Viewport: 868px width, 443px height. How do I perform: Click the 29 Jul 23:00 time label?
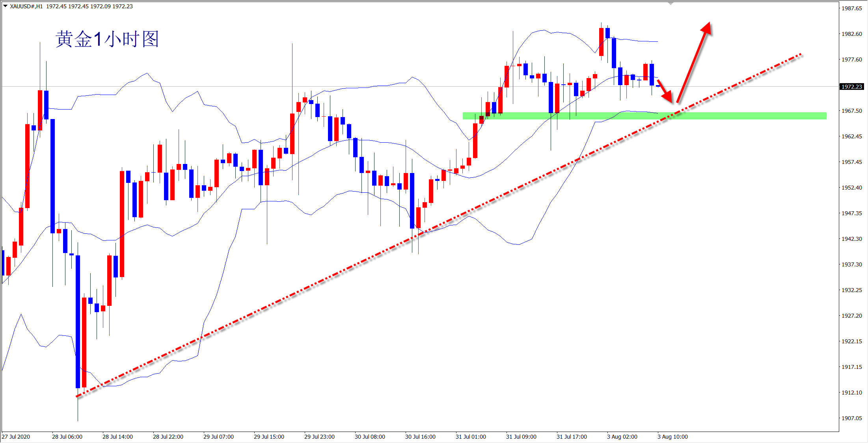(320, 437)
